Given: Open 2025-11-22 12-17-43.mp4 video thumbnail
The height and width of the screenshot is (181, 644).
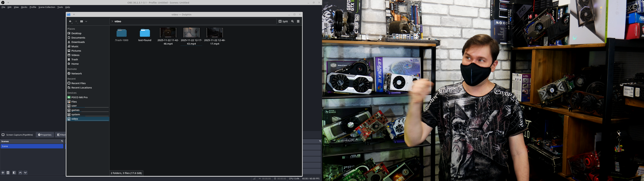Looking at the screenshot, I should click(192, 33).
